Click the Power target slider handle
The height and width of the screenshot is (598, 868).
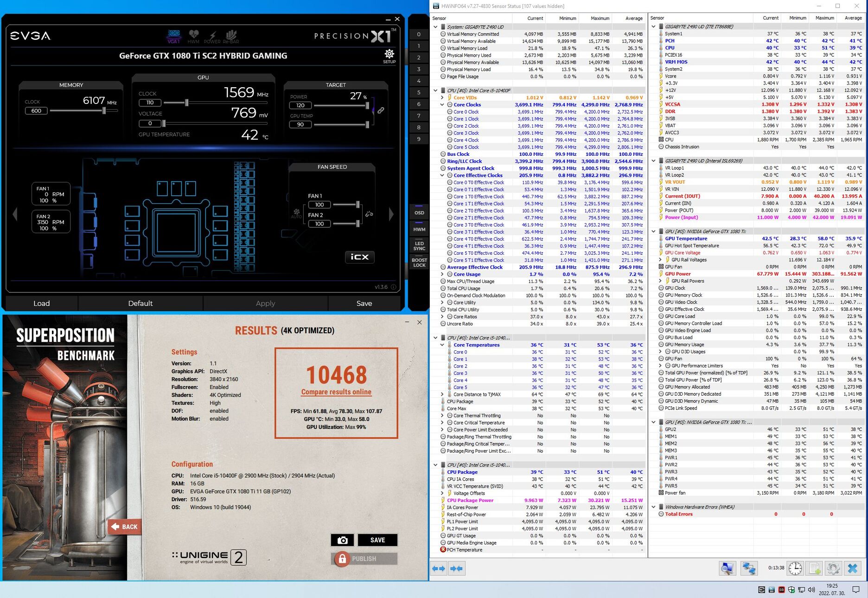(x=367, y=105)
